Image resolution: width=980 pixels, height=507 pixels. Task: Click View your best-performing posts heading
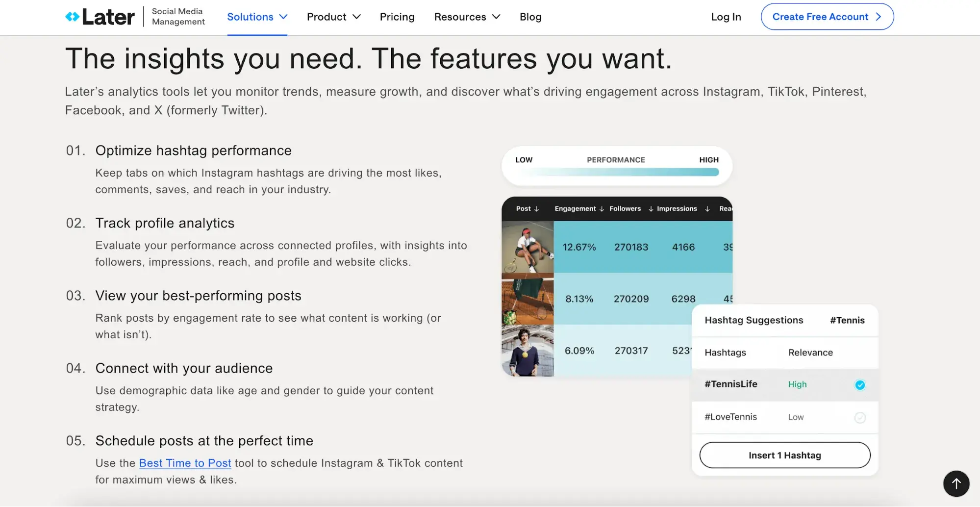click(x=198, y=296)
